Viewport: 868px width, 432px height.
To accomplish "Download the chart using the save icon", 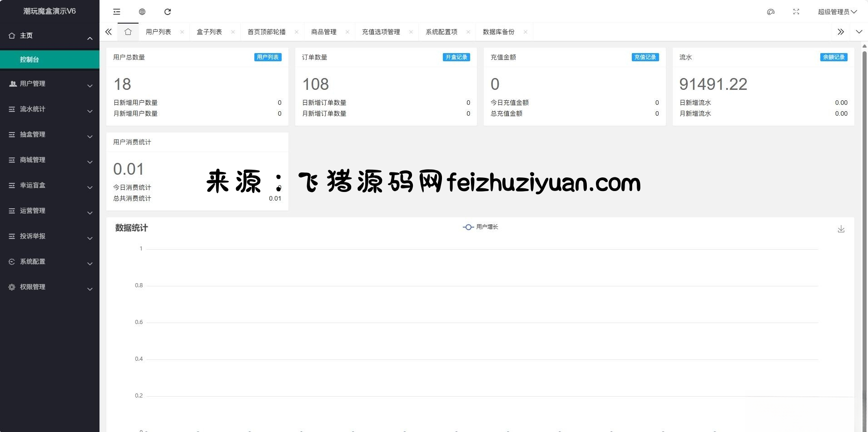I will tap(841, 229).
